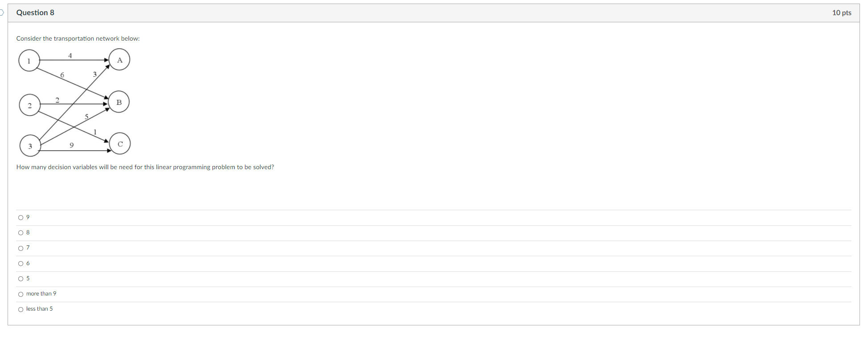Screen dimensions: 868x337
Task: Select the answer option 9
Action: pyautogui.click(x=21, y=218)
